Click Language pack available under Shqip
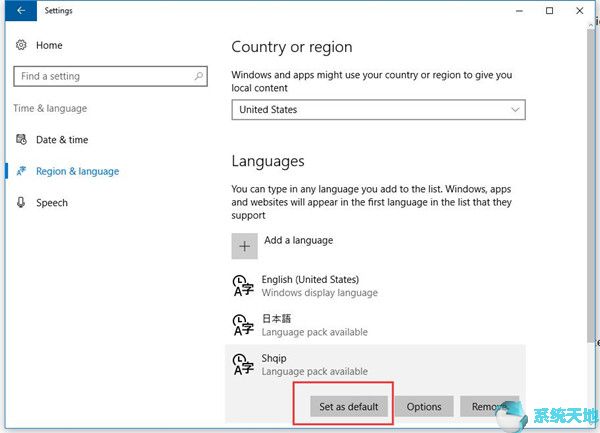600x433 pixels. click(315, 371)
